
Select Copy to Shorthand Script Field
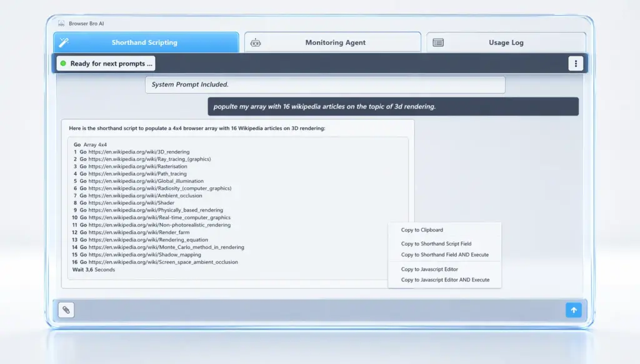pos(436,244)
